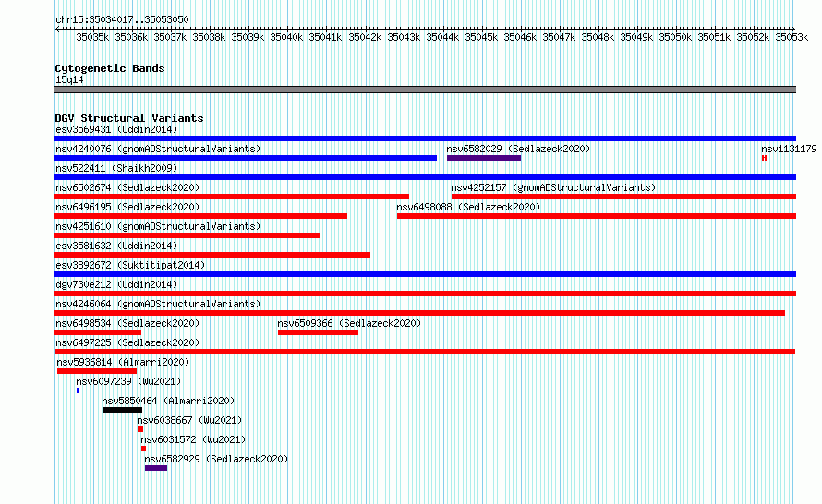Select the nsv522411 (Shaikh2009) blue bar

(425, 177)
